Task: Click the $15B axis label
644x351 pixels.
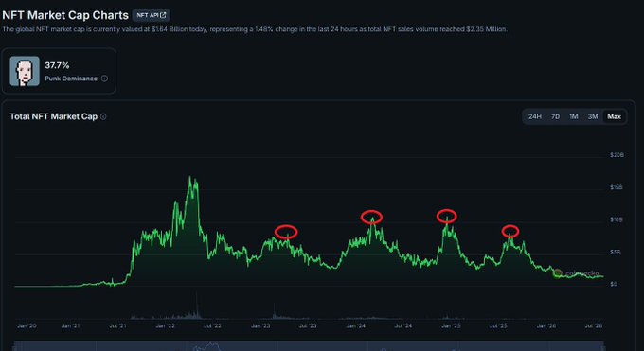Action: (x=617, y=187)
